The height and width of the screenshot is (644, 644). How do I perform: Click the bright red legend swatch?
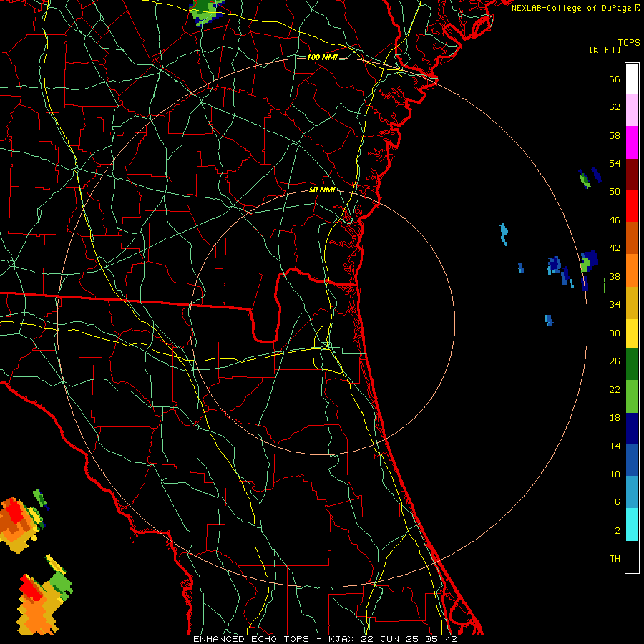[632, 206]
